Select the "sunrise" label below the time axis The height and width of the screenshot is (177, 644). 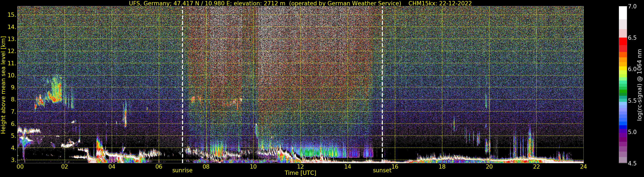click(182, 171)
